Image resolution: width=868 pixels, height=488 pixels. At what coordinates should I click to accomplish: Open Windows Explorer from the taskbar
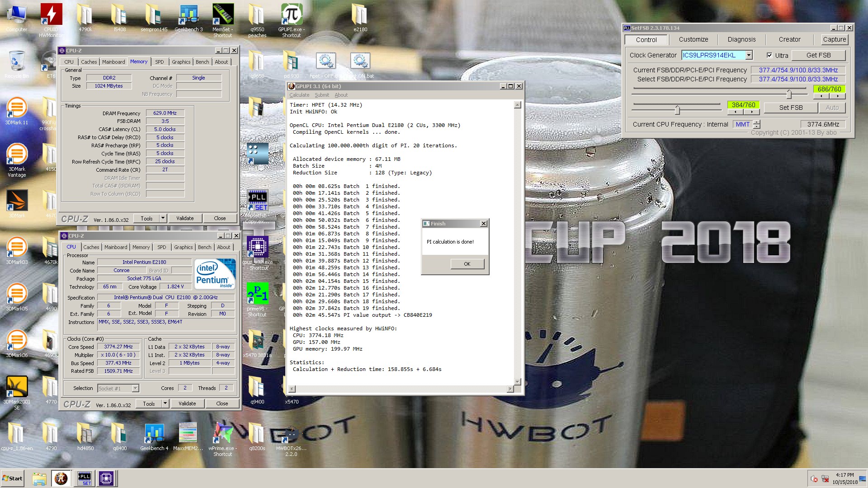39,478
